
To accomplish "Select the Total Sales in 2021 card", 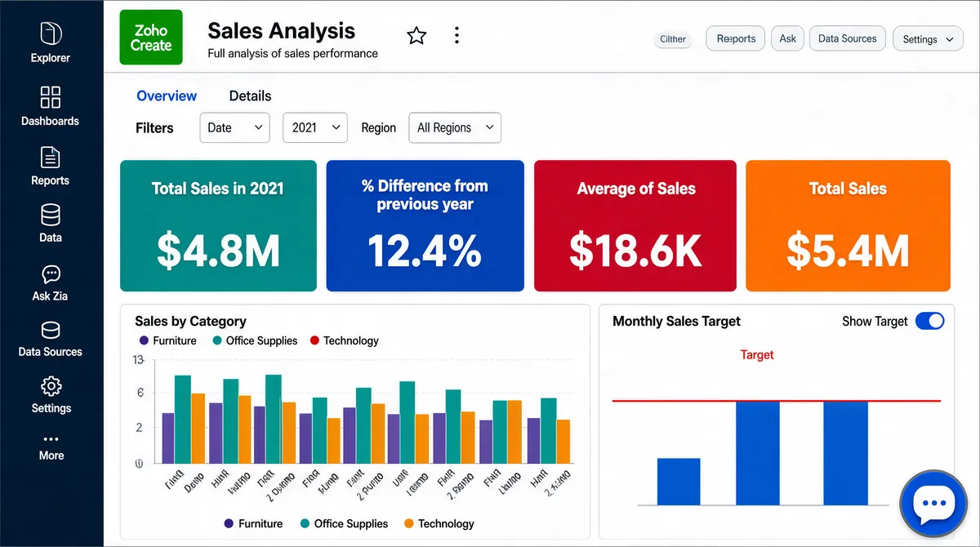I will coord(218,226).
